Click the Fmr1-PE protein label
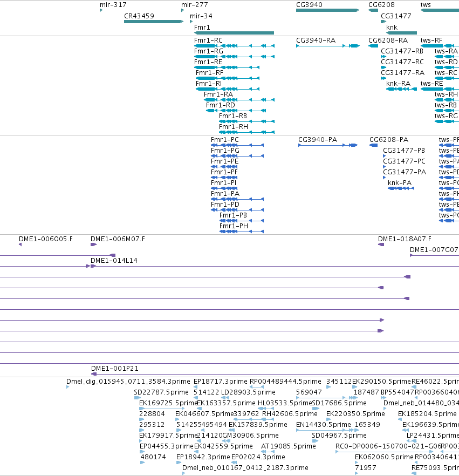This screenshot has height=476, width=459. tap(225, 161)
